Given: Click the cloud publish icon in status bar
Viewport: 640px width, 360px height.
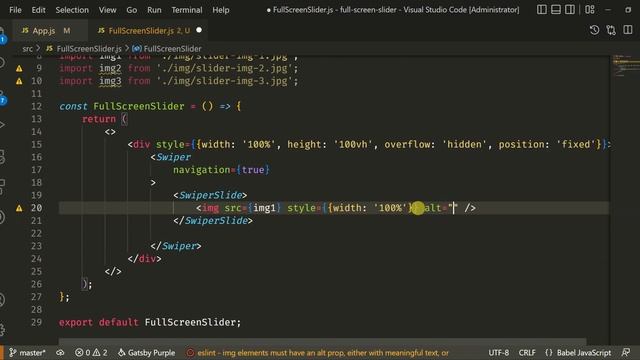Looking at the screenshot, I should pos(60,353).
